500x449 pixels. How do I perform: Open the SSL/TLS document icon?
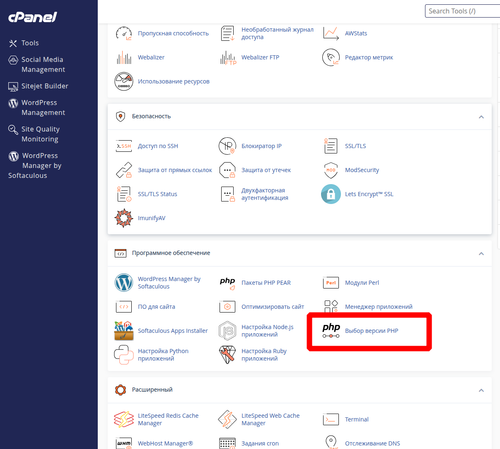click(331, 146)
